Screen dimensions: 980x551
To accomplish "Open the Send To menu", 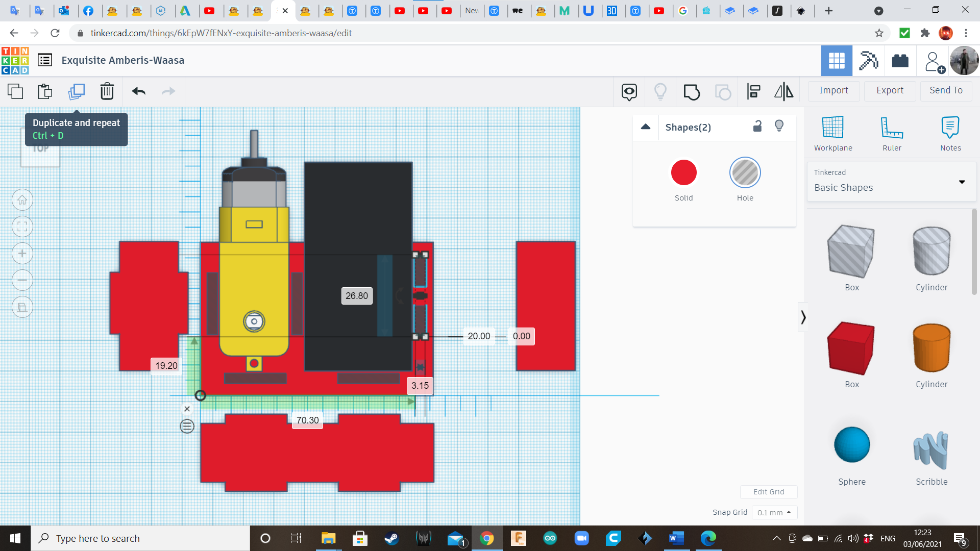I will 946,90.
